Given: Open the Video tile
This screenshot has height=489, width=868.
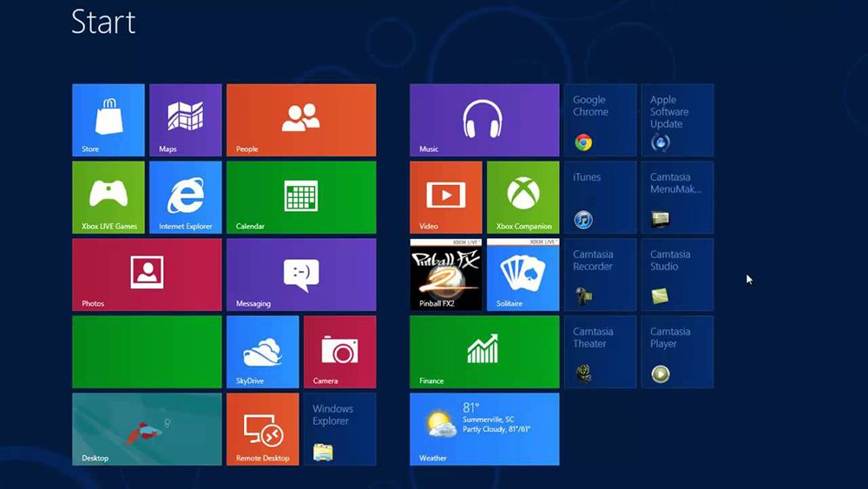Looking at the screenshot, I should click(x=446, y=198).
